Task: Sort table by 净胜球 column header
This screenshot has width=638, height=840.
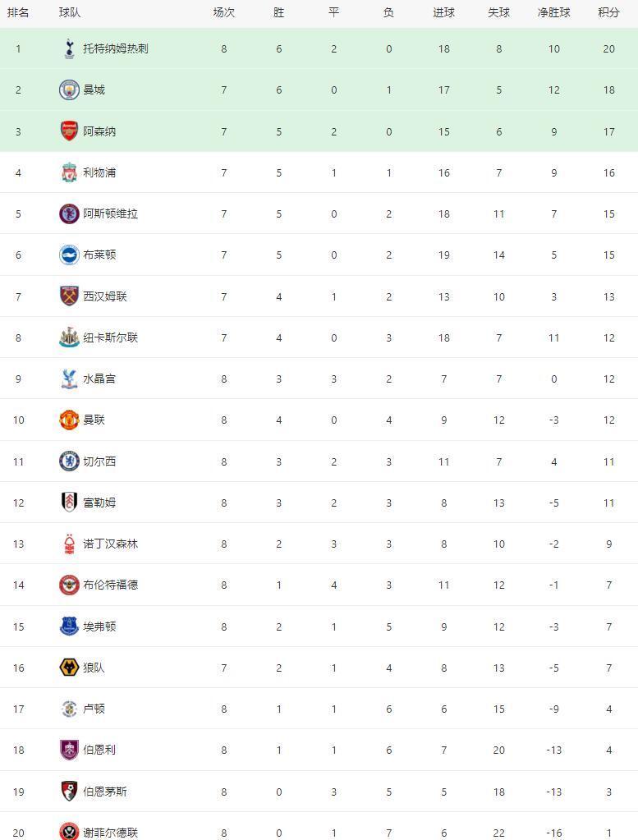Action: click(x=553, y=12)
